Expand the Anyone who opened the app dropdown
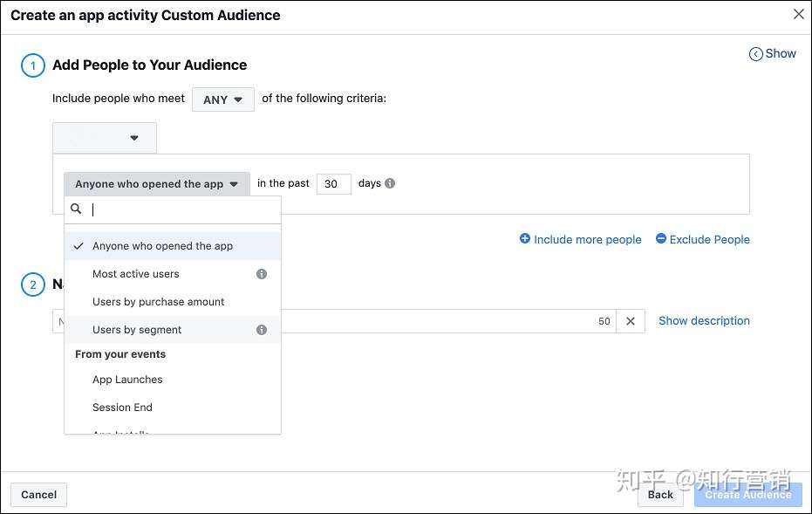Screen dimensions: 812x514 point(156,183)
